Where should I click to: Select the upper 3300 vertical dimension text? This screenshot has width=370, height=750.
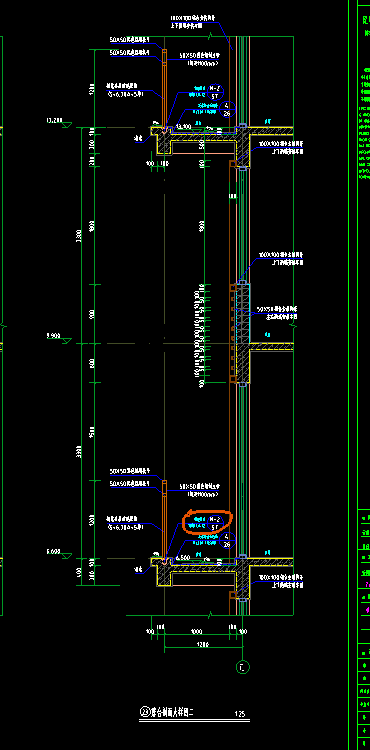[79, 235]
